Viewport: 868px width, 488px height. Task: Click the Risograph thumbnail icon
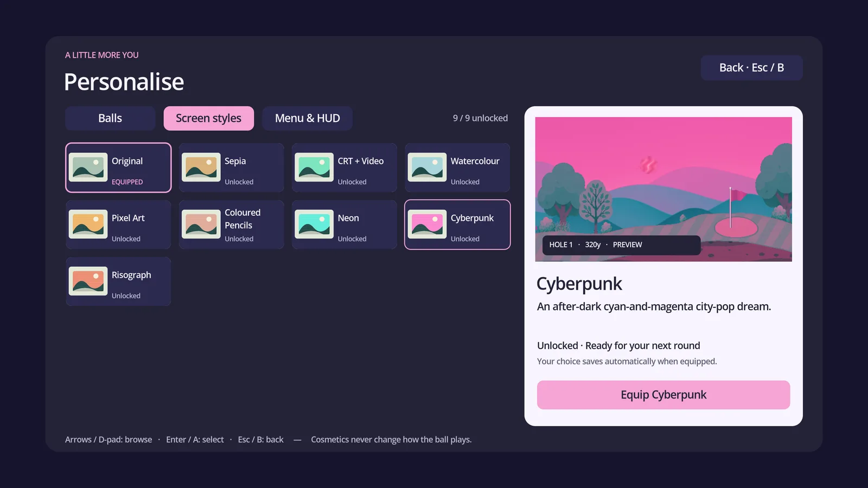88,281
